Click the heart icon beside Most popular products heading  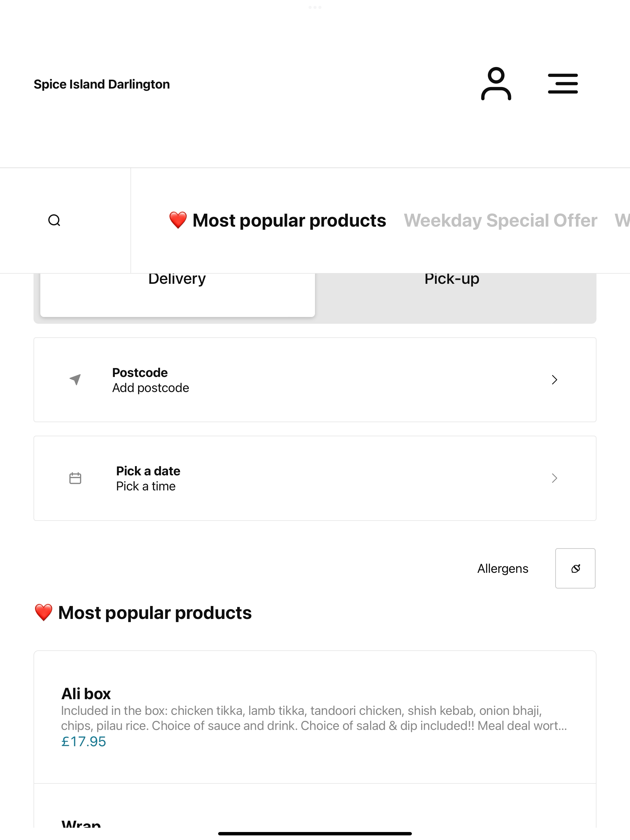43,612
